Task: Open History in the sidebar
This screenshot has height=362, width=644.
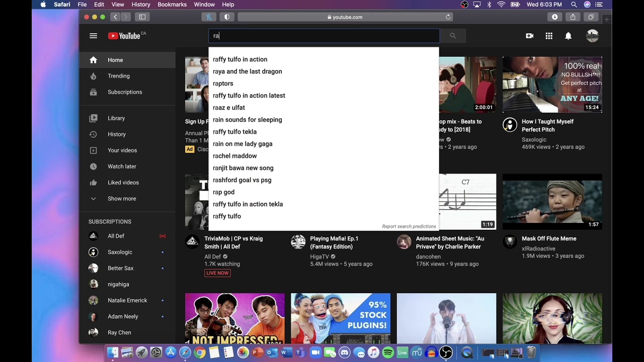Action: [x=127, y=134]
